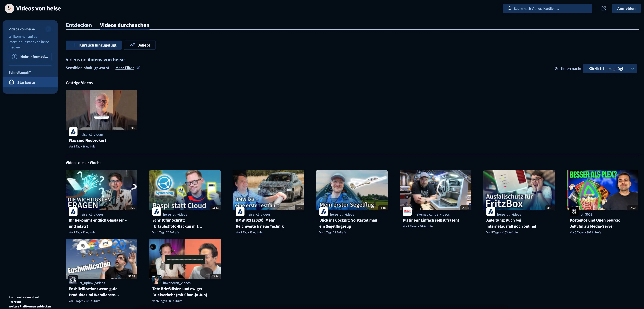Open channel avatar on Raspi statt Cloud video
Screen dimensions: 644x309
coord(157,211)
